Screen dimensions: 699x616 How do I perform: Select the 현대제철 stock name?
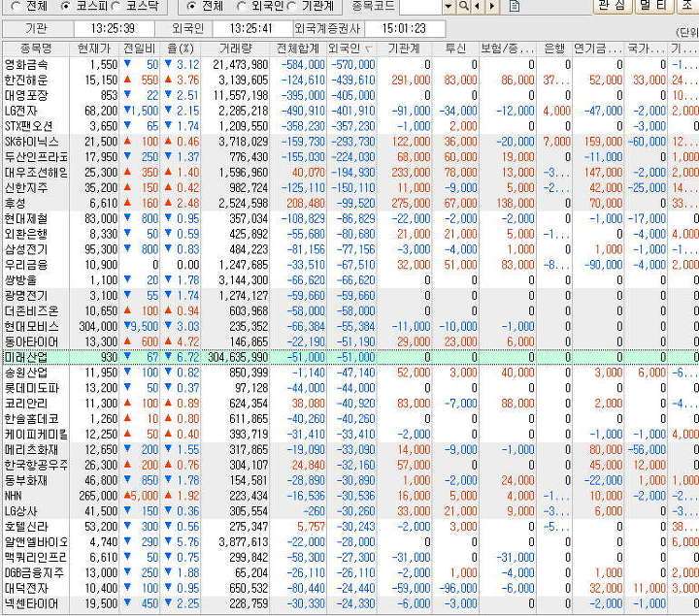[x=26, y=218]
